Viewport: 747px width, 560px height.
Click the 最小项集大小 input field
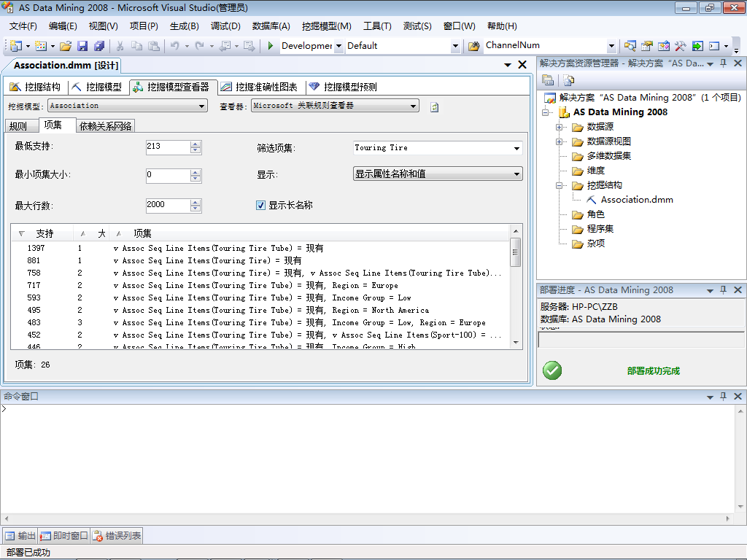[x=168, y=175]
